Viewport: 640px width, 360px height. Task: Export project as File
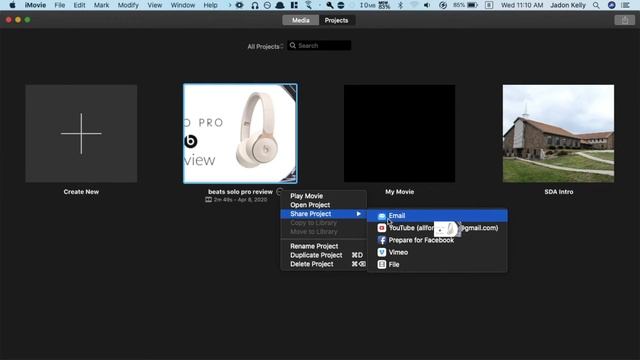(437, 264)
